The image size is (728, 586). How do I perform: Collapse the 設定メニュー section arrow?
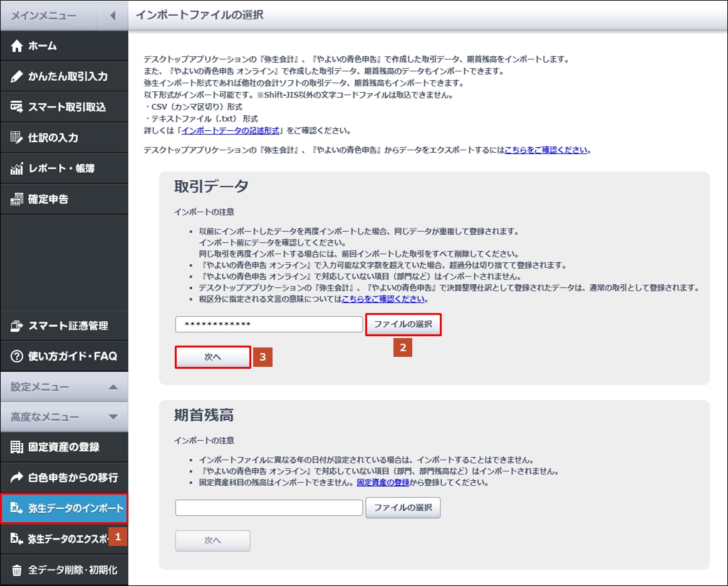113,387
